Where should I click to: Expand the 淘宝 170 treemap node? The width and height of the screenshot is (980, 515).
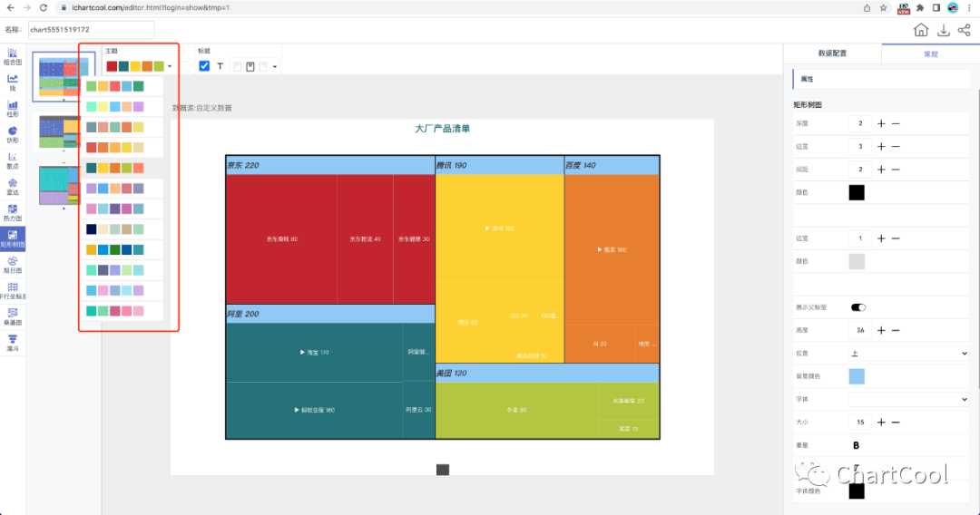click(314, 352)
